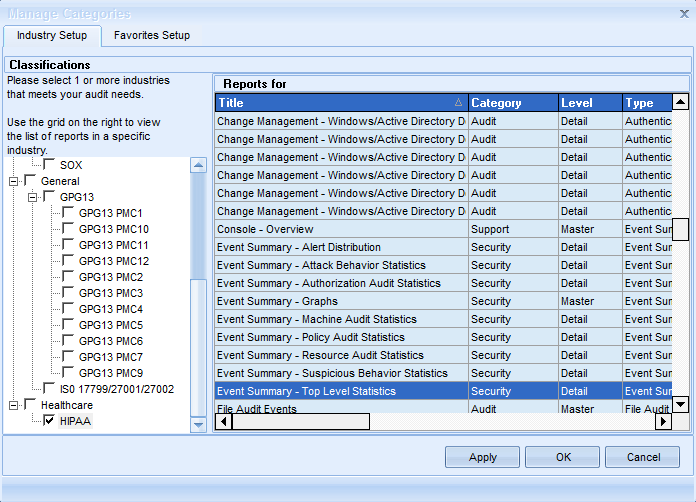
Task: Select the ISO 17799/27001/27002 tree label
Action: (117, 389)
